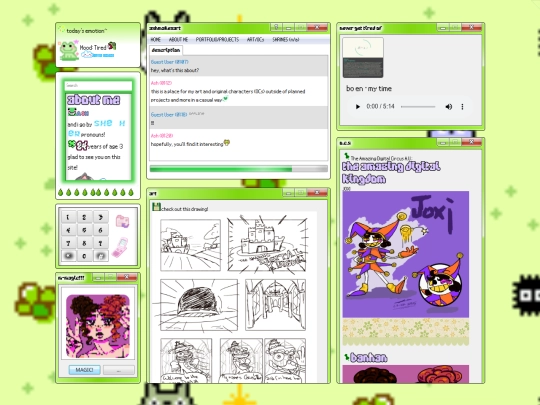Click pin icon beside The Amazing Digital Circus AU
The height and width of the screenshot is (405, 540).
coord(347,156)
